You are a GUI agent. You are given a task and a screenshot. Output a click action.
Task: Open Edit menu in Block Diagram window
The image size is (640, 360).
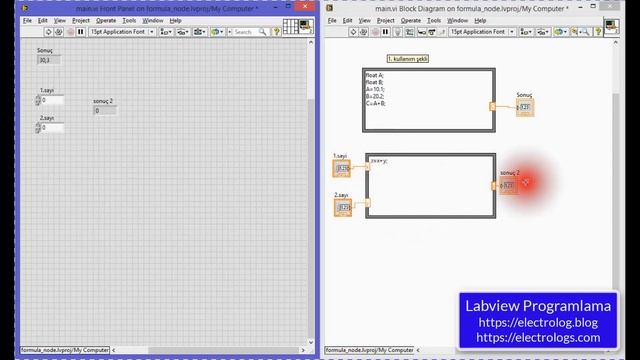tap(347, 20)
